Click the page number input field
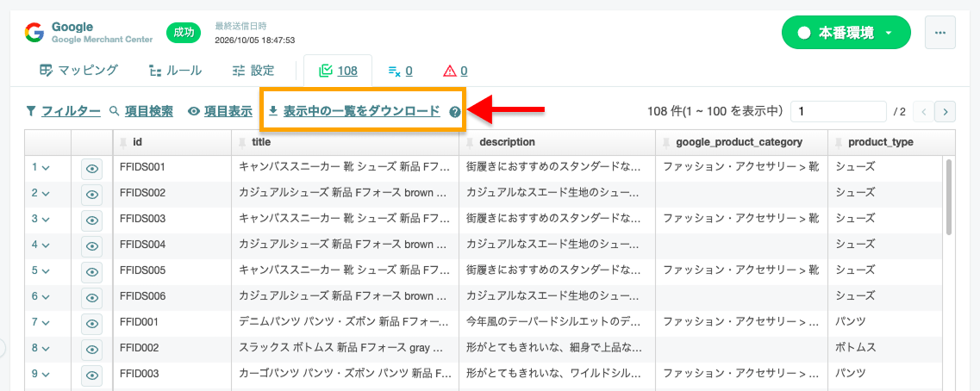This screenshot has height=391, width=980. 839,112
